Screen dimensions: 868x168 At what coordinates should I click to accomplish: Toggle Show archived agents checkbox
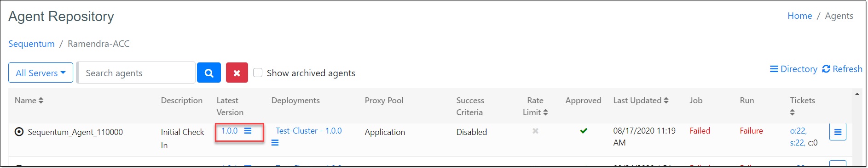[258, 73]
